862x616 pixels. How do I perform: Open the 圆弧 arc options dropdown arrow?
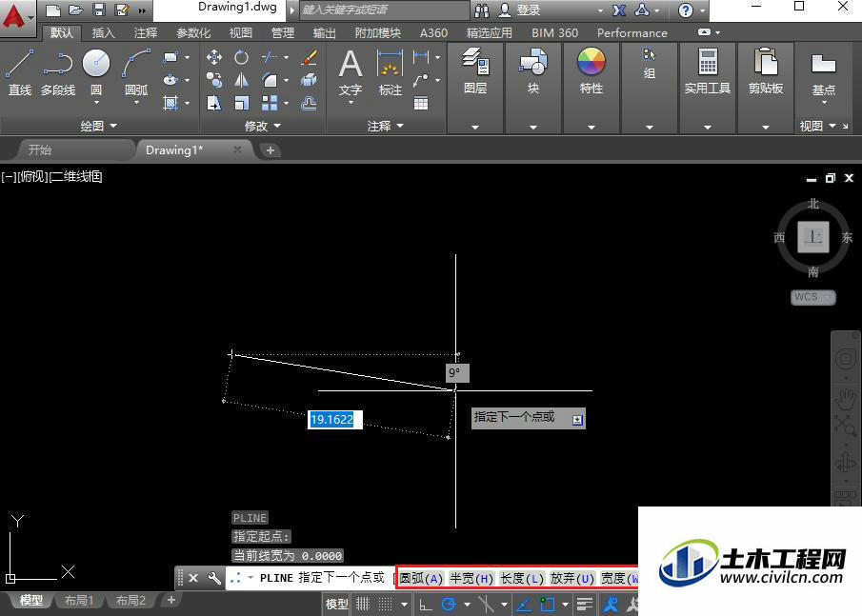pyautogui.click(x=136, y=103)
